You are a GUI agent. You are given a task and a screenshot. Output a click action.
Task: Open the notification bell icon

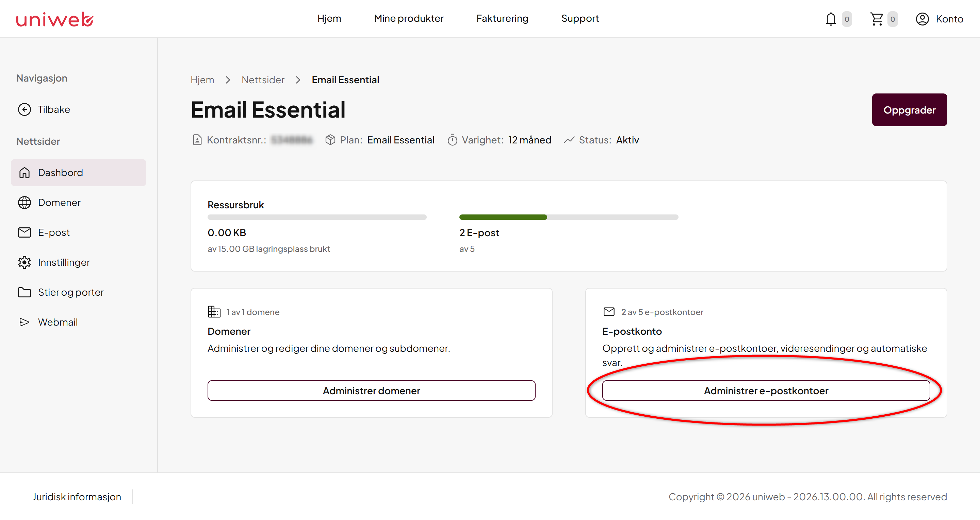click(x=831, y=19)
